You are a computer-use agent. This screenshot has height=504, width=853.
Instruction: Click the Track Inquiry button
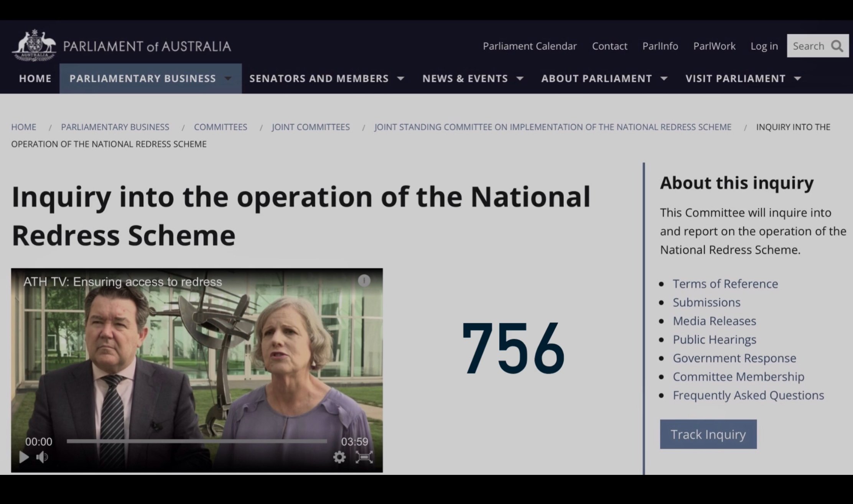point(708,434)
